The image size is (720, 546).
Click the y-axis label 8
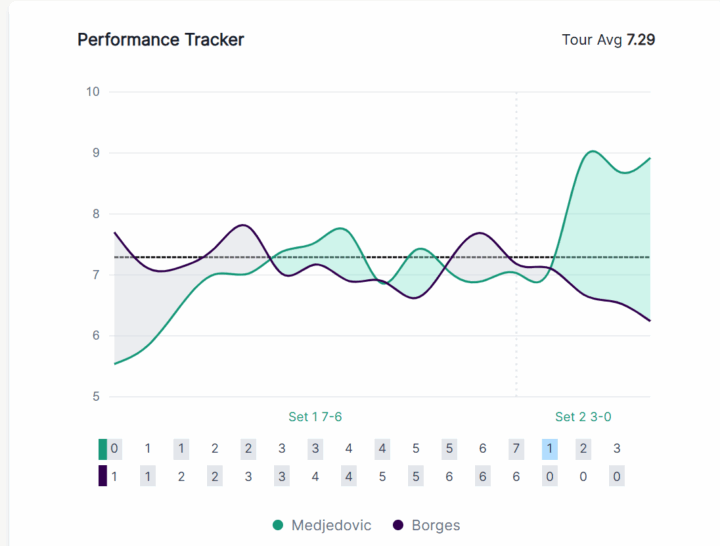click(x=96, y=214)
